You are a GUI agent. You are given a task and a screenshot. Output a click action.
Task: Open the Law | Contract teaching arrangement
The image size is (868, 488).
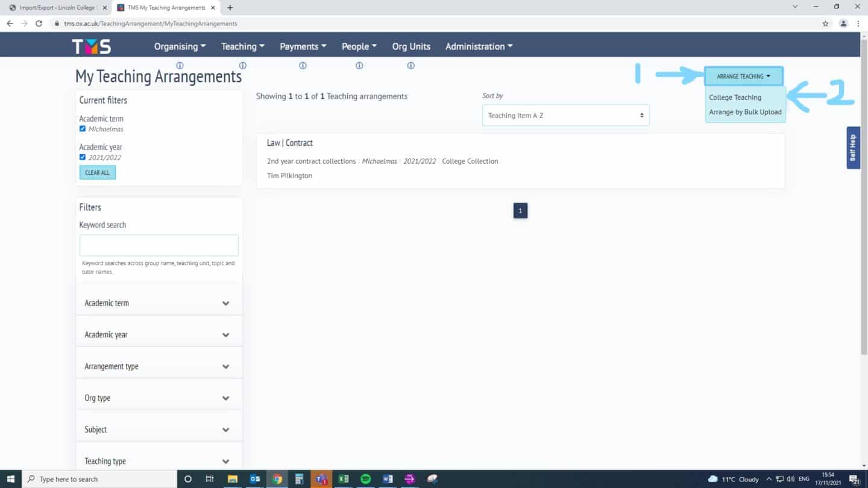(x=290, y=143)
